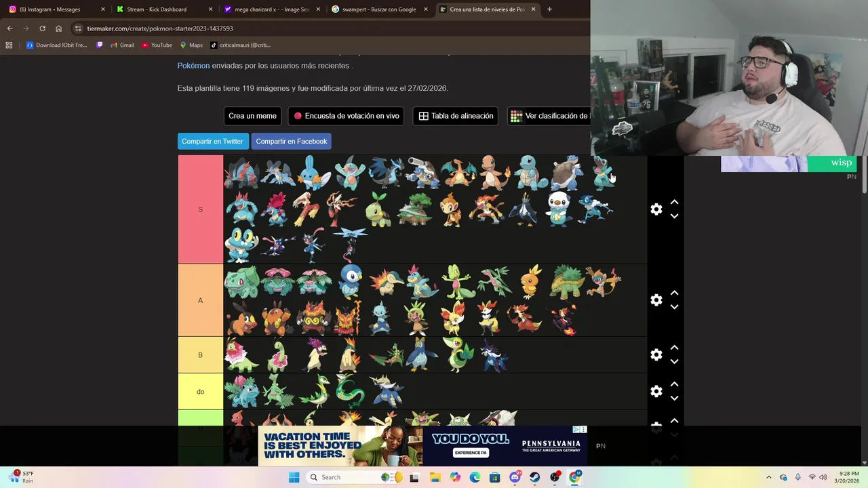Select Charmander image in S tier
Viewport: 868px width, 488px height.
495,173
